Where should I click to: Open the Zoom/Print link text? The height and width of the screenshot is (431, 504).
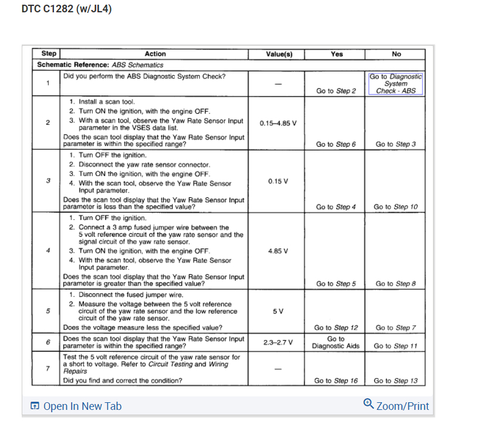(x=402, y=406)
